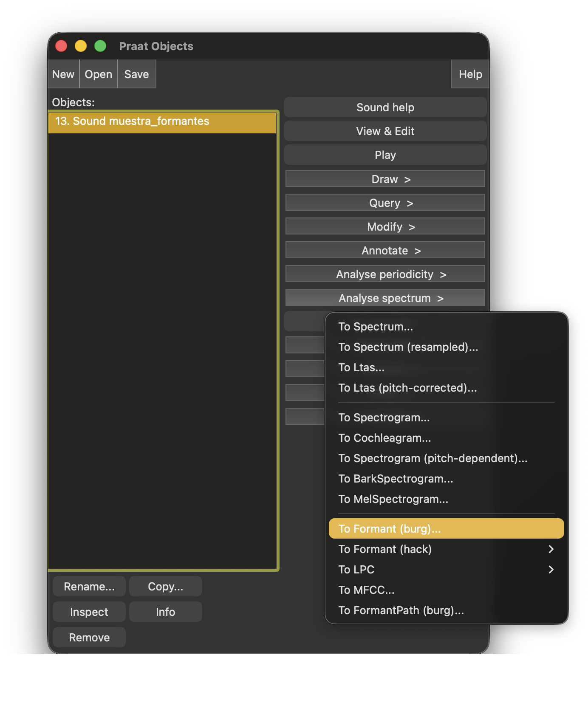
Task: Expand the Annotate dropdown button
Action: pyautogui.click(x=385, y=250)
